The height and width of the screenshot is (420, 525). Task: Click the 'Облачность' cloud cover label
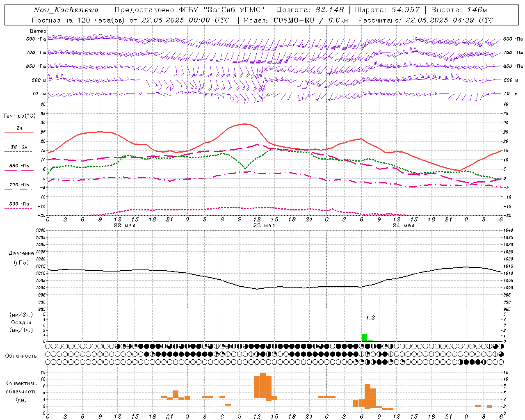(x=21, y=356)
